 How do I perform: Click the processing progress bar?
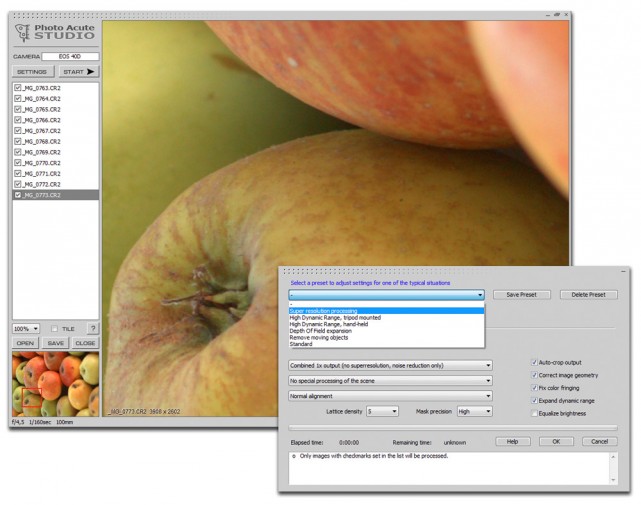(453, 428)
